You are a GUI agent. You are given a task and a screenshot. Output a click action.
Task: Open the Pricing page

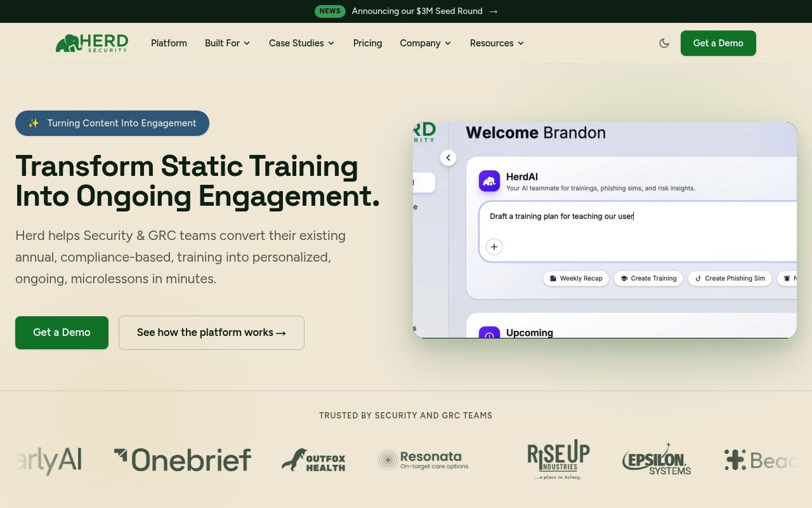pyautogui.click(x=368, y=43)
